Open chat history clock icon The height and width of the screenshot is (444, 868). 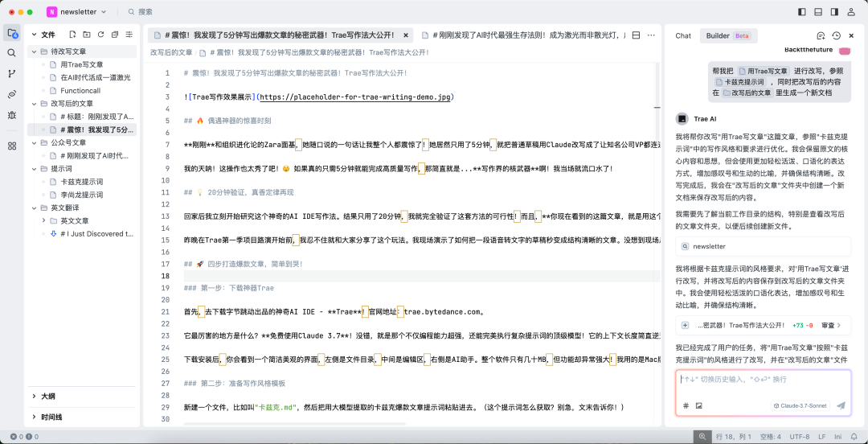point(837,35)
